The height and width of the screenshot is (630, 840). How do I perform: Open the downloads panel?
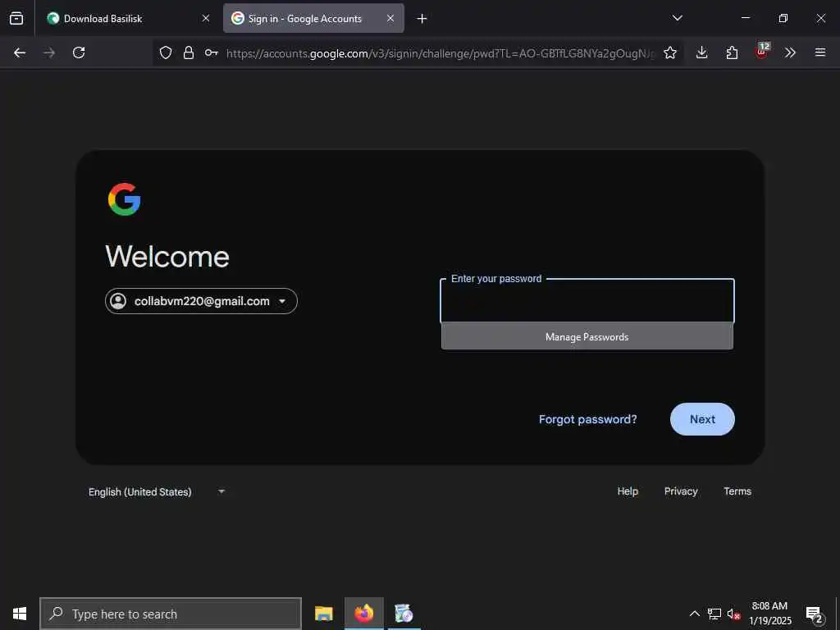point(702,52)
